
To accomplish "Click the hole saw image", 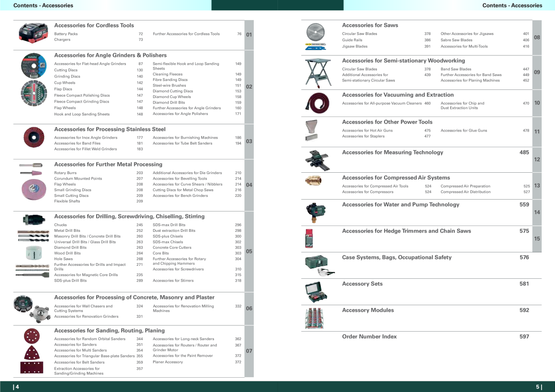I will click(33, 253).
